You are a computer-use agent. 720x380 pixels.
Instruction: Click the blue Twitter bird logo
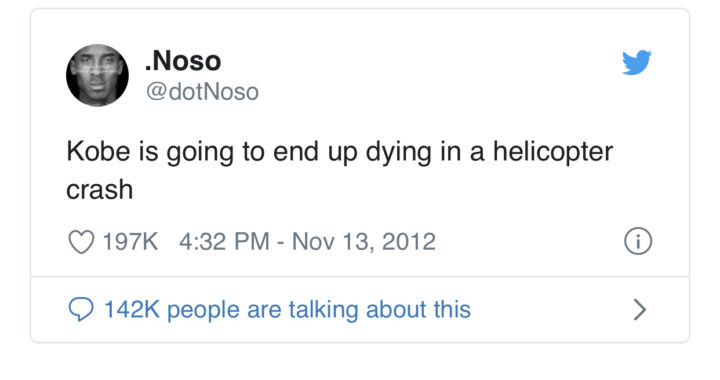pos(637,62)
